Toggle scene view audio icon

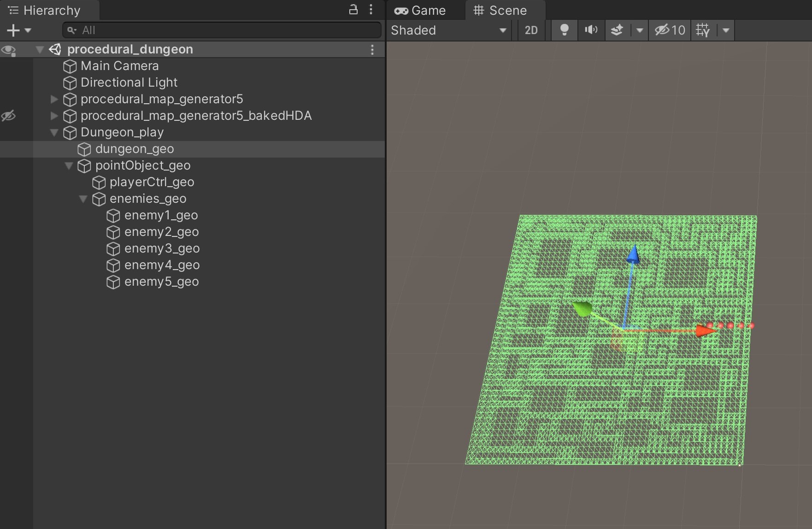coord(591,30)
